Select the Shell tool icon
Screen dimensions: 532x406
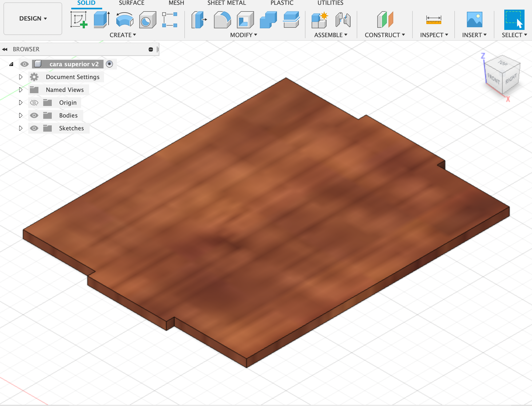click(x=245, y=20)
